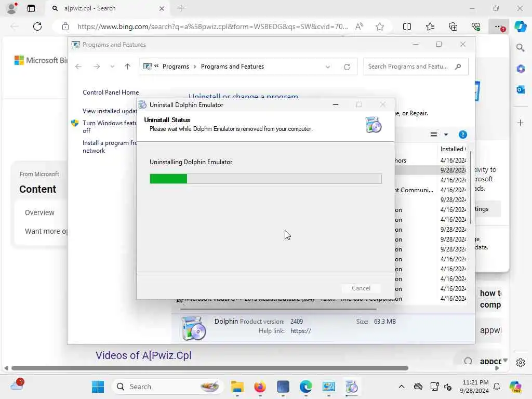Click Install a program from the network
532x399 pixels.
click(x=109, y=147)
